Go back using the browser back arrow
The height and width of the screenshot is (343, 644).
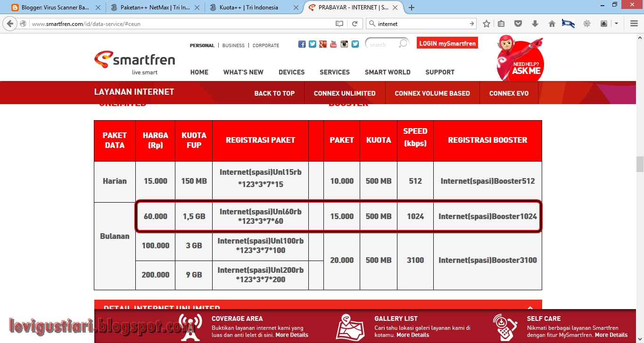click(10, 24)
